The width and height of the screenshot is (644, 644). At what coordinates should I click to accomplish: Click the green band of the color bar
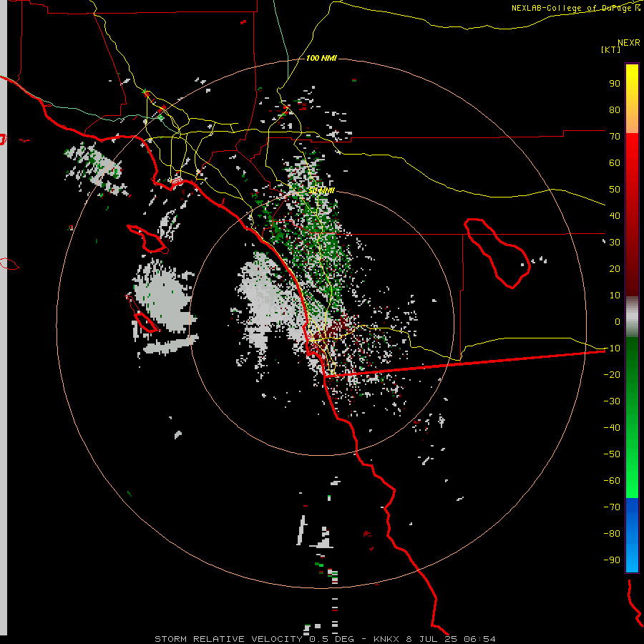pos(632,418)
